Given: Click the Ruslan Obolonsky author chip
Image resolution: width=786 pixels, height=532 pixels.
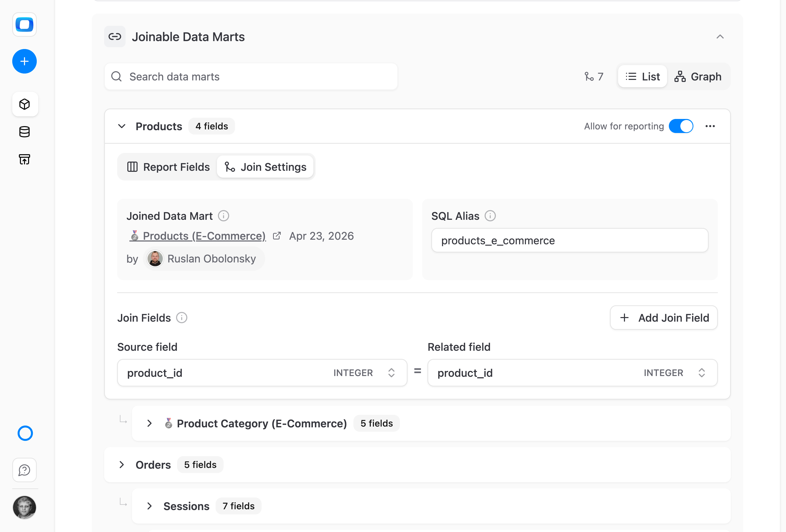Looking at the screenshot, I should (x=204, y=259).
